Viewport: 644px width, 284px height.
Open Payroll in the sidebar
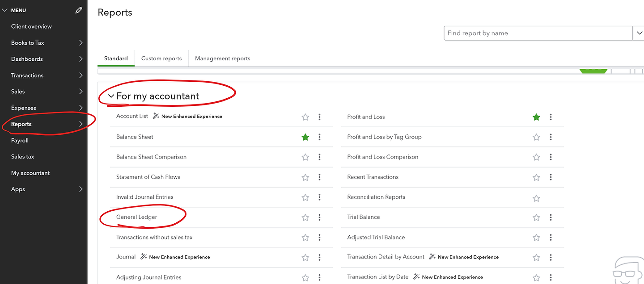click(20, 140)
